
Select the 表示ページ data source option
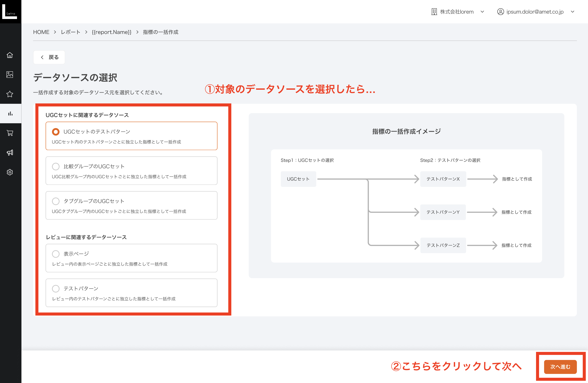pos(56,254)
